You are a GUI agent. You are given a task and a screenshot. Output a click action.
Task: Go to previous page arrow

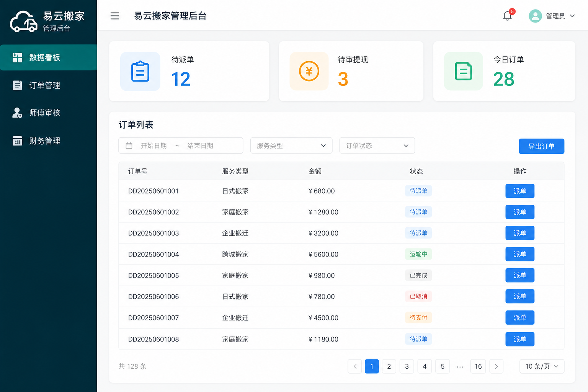pyautogui.click(x=355, y=366)
